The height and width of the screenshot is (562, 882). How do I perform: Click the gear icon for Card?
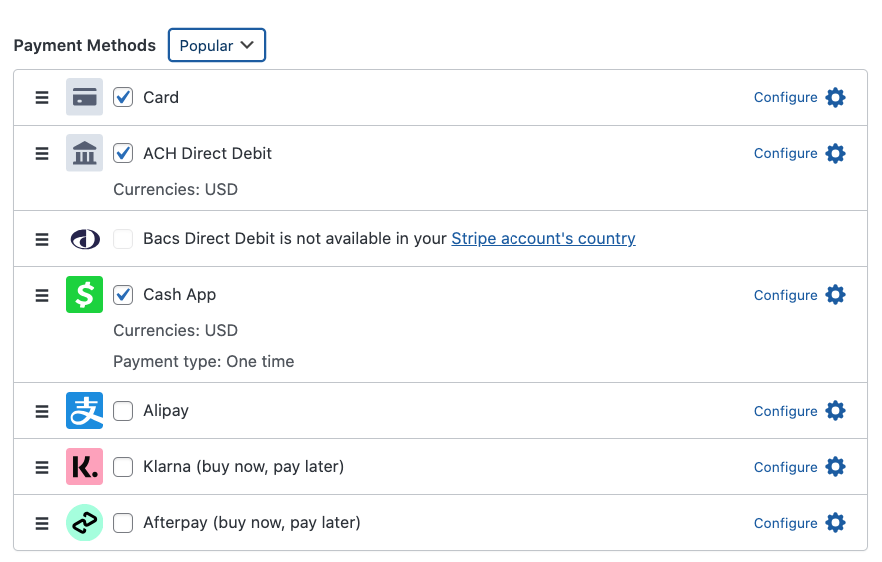(x=836, y=97)
